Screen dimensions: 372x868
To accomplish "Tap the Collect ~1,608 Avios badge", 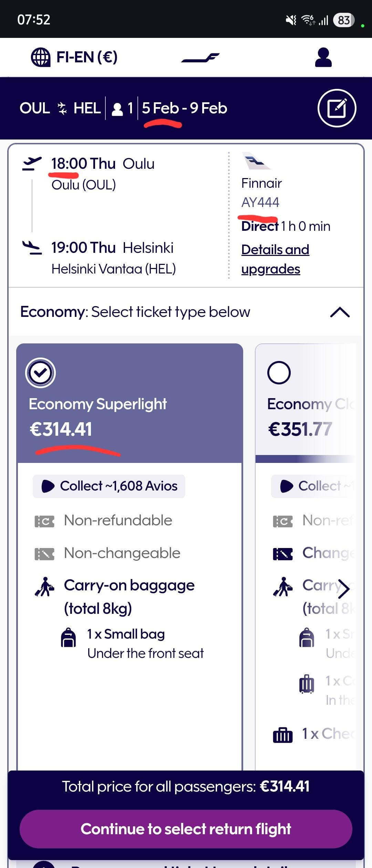I will 109,486.
